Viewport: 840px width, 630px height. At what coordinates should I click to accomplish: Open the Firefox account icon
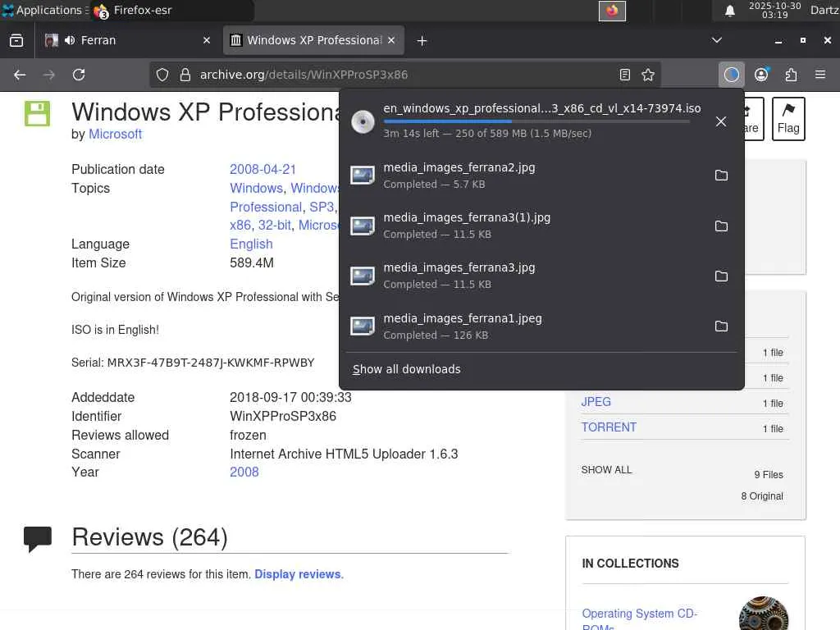coord(761,75)
